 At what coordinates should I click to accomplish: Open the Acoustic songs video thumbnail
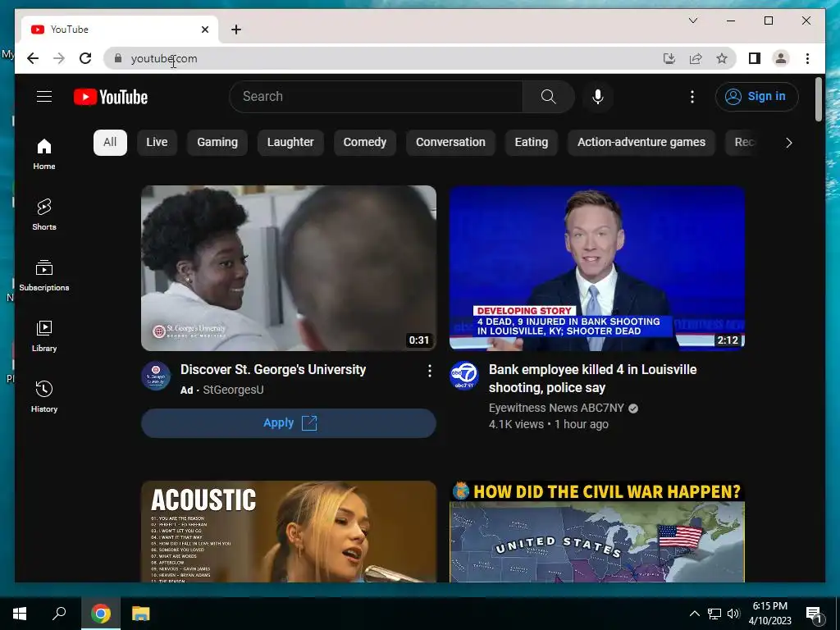[x=289, y=532]
